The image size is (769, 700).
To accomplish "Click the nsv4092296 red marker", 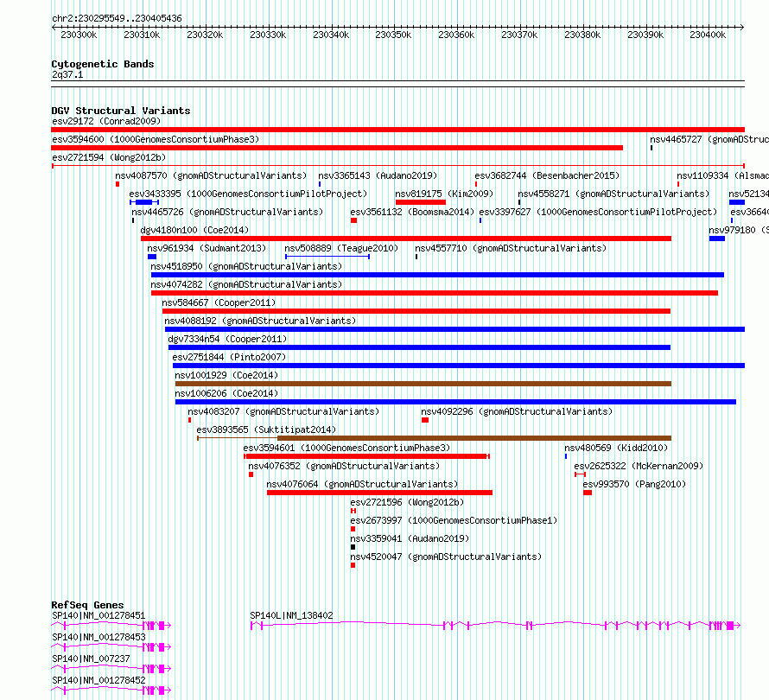I will 425,420.
